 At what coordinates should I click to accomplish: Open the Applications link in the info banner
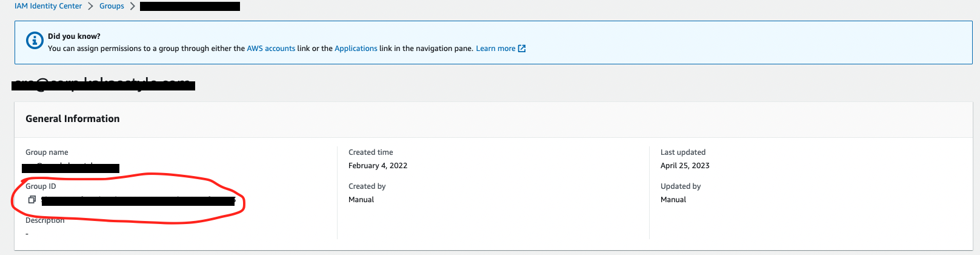point(356,49)
